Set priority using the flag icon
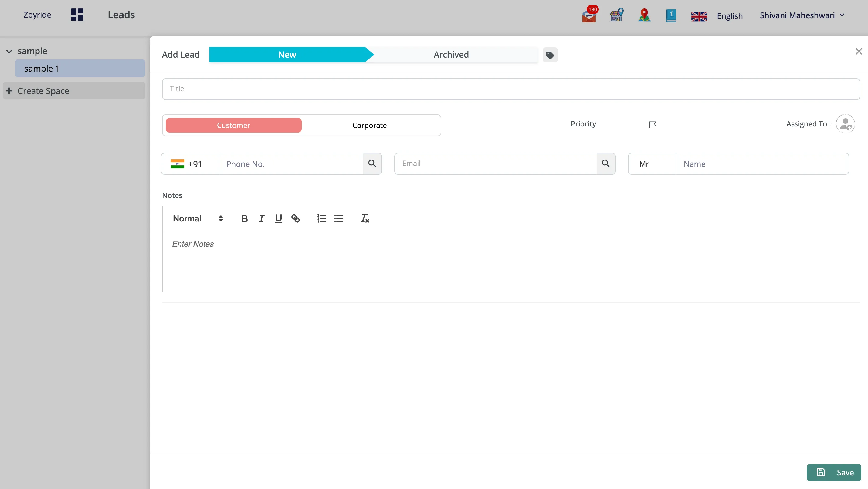This screenshot has width=868, height=489. tap(652, 125)
